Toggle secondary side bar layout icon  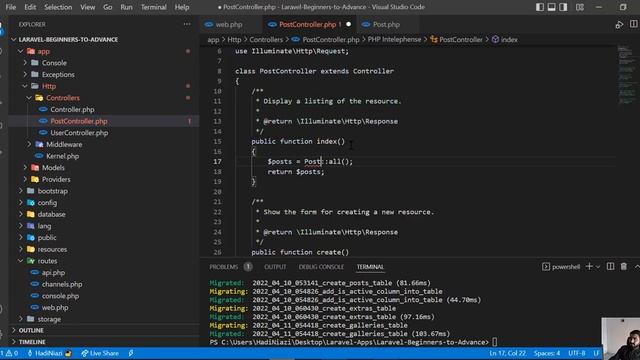[x=563, y=7]
